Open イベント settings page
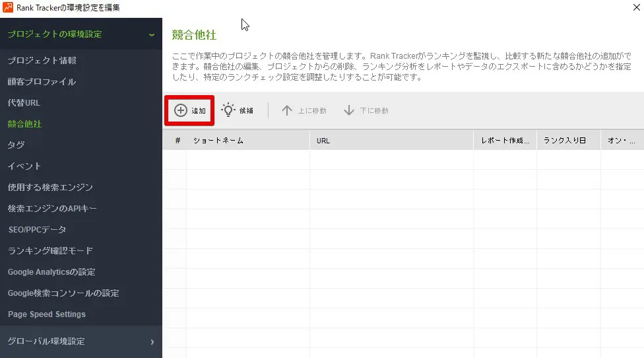 (24, 166)
